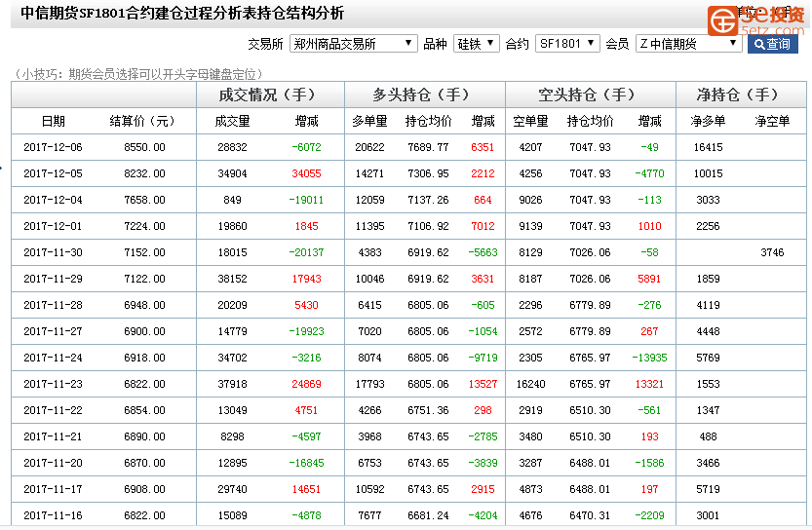The image size is (812, 530).
Task: Click the 查询 search button
Action: coord(773,44)
